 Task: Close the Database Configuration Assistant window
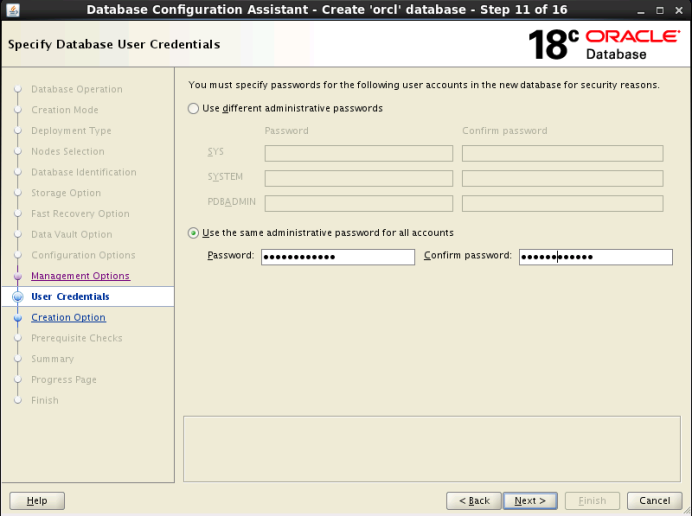click(x=679, y=11)
